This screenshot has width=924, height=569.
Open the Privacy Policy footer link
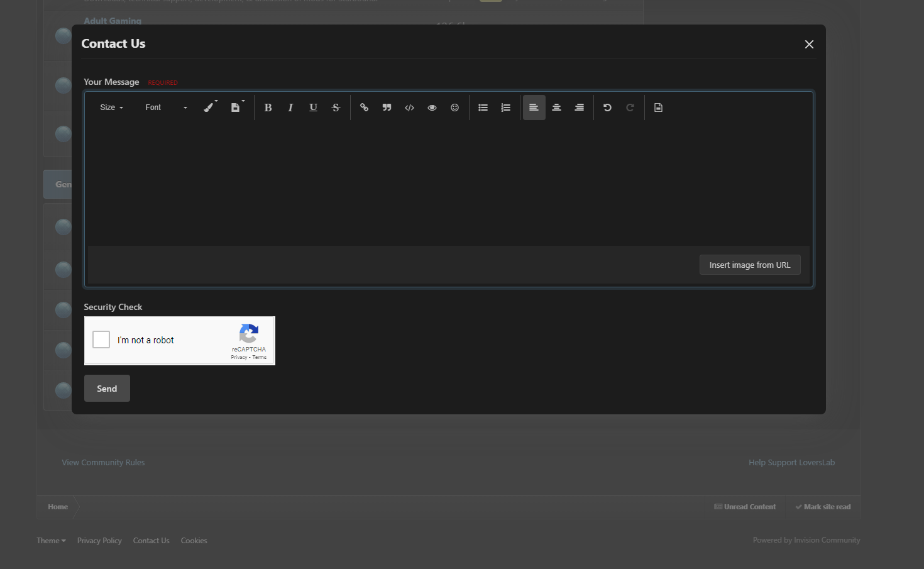[x=99, y=541]
